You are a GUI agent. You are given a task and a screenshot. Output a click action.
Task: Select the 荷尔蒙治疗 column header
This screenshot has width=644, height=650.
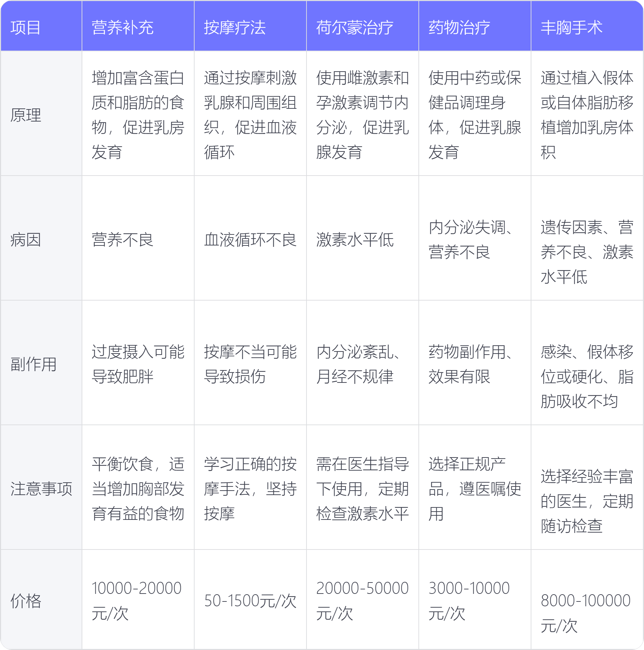(x=355, y=28)
